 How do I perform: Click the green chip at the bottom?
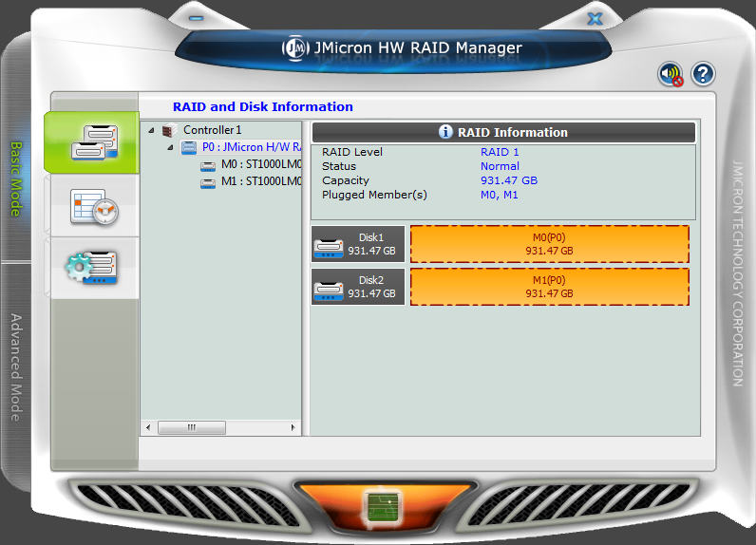(383, 506)
